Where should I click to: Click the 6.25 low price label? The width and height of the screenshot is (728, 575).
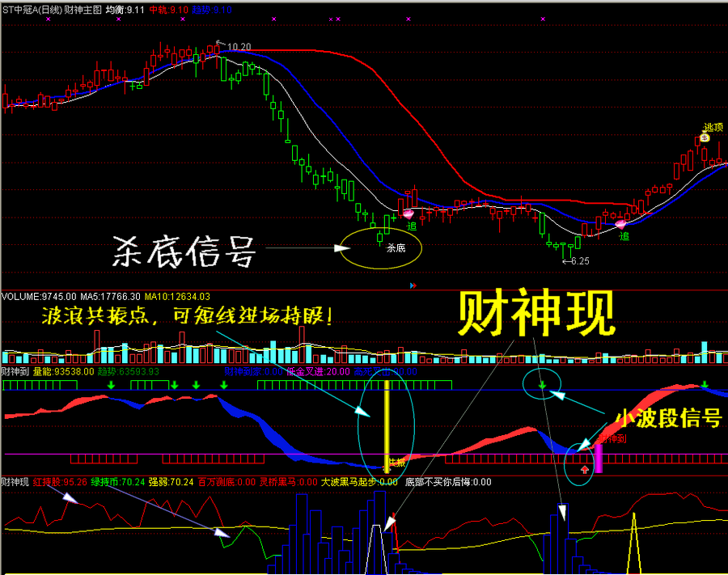coord(580,261)
